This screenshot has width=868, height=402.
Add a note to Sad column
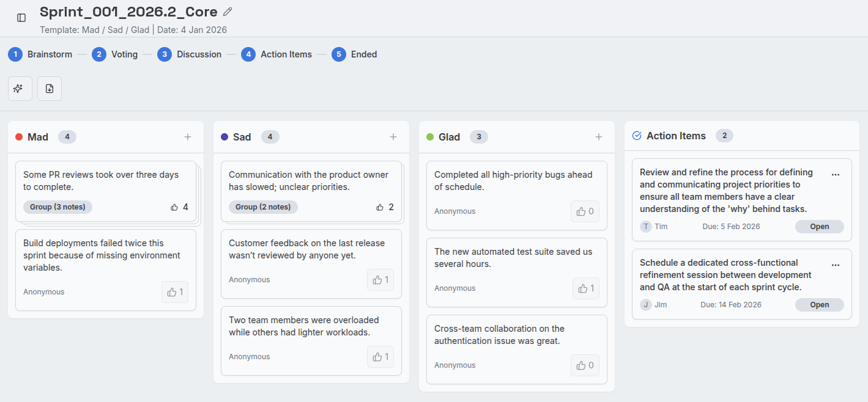[x=393, y=137]
